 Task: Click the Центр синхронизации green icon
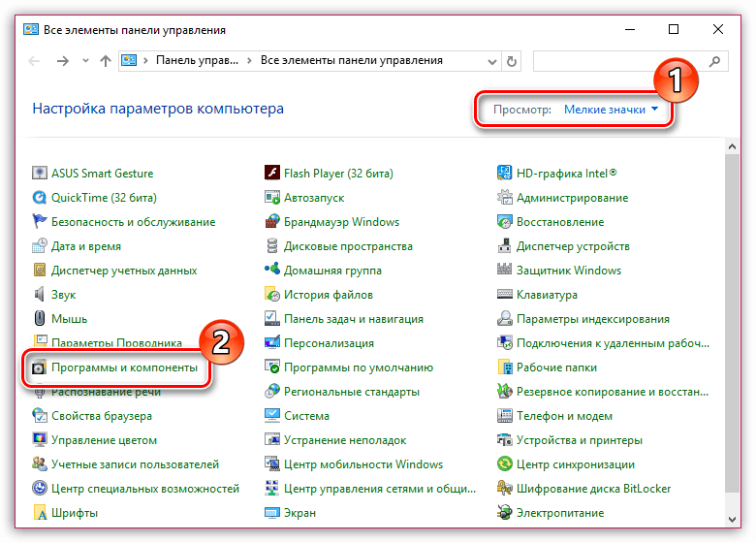(504, 463)
